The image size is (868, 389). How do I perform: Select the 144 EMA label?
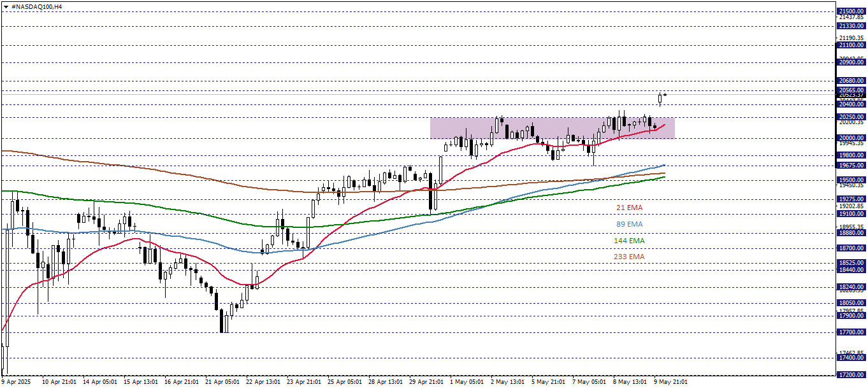(629, 241)
